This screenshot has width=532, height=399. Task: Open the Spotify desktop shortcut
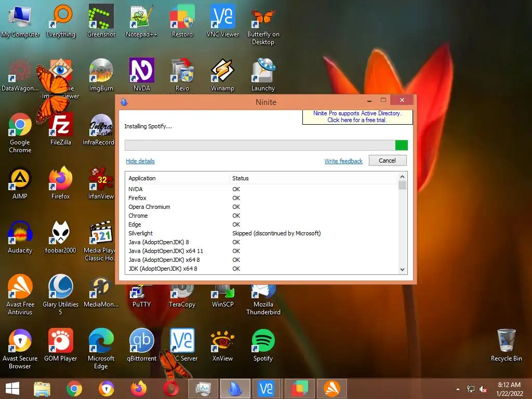pos(263,345)
